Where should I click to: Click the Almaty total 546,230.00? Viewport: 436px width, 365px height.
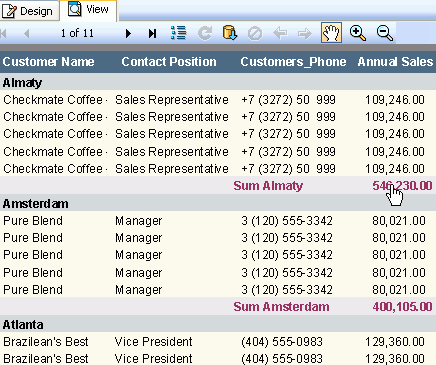click(x=402, y=186)
